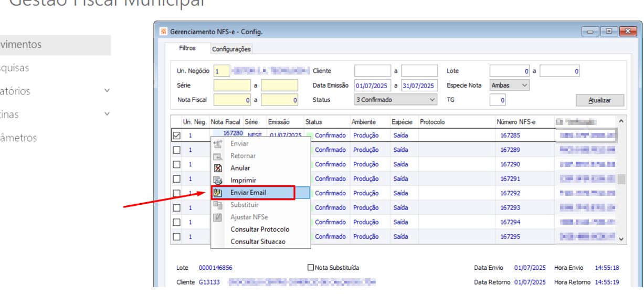
Task: Click the Un. Negócio input field
Action: (x=221, y=71)
